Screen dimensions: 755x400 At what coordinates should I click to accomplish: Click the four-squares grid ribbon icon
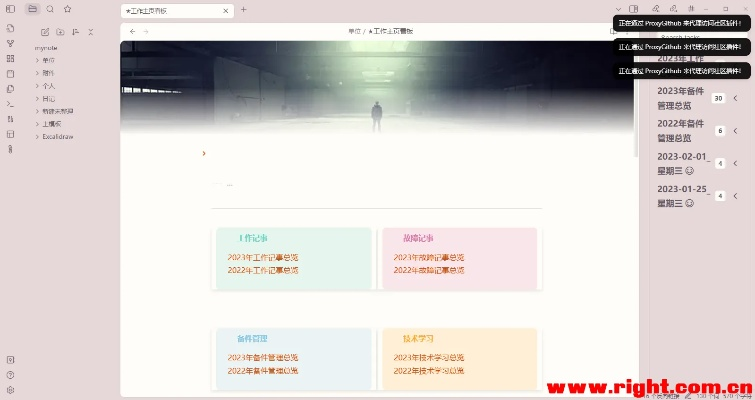click(x=10, y=59)
